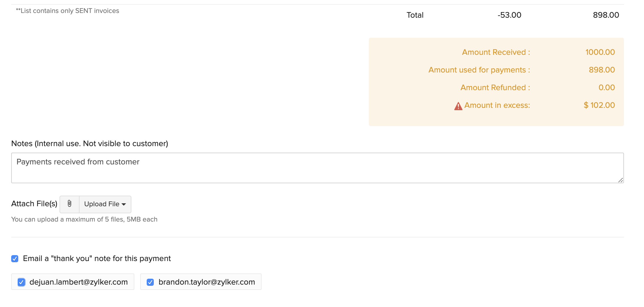Click the SENT invoices footnote text

pyautogui.click(x=67, y=11)
